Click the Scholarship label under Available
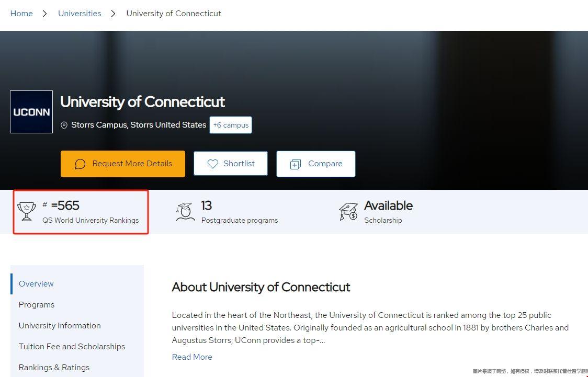This screenshot has width=588, height=377. (383, 220)
